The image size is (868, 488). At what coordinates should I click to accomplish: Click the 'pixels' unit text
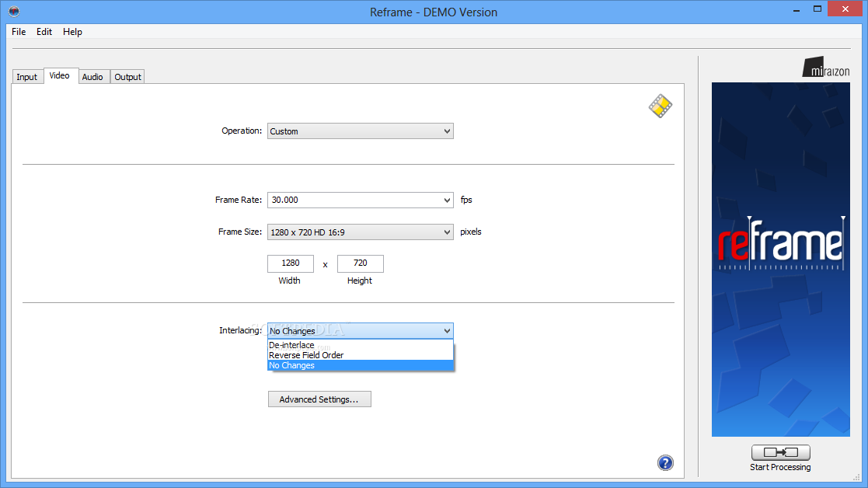(x=471, y=232)
